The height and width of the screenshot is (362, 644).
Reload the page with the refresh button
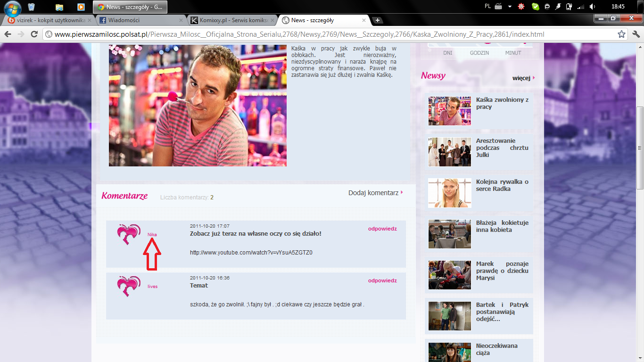(34, 34)
